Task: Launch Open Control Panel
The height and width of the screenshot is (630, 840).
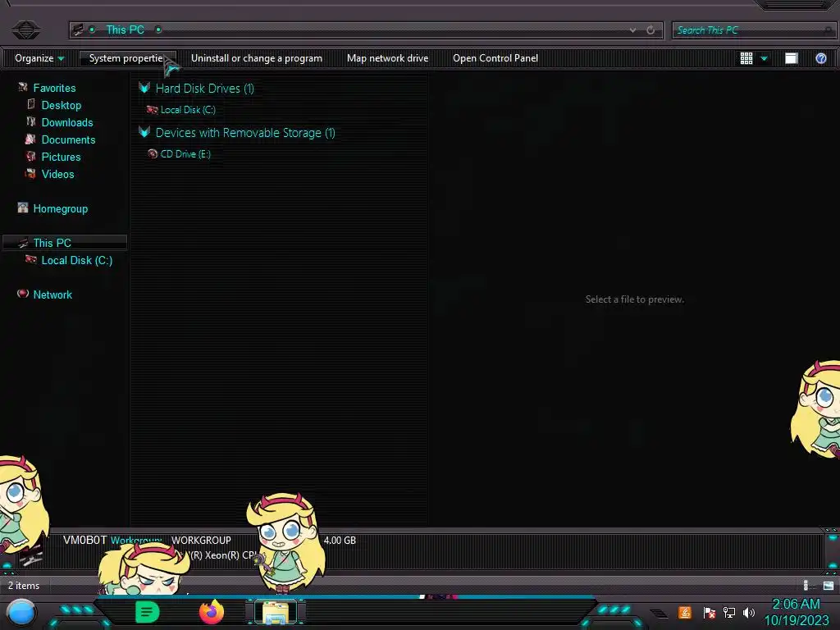Action: coord(495,58)
